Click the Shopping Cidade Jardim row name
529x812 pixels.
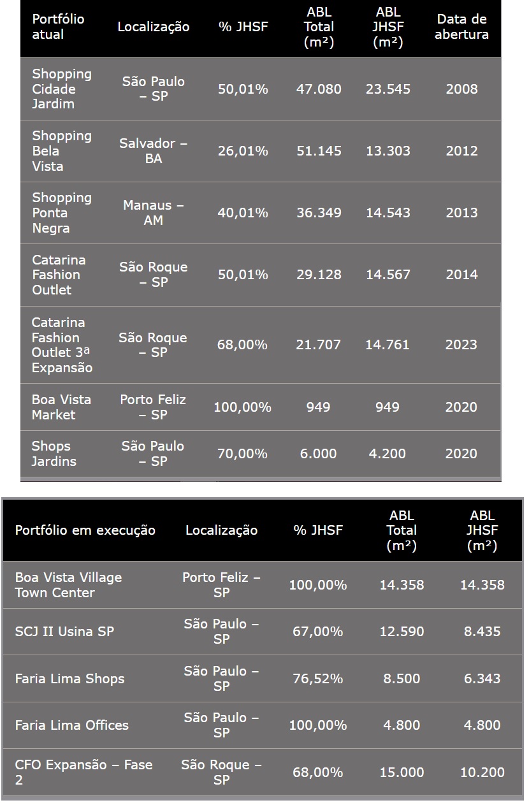pyautogui.click(x=62, y=89)
